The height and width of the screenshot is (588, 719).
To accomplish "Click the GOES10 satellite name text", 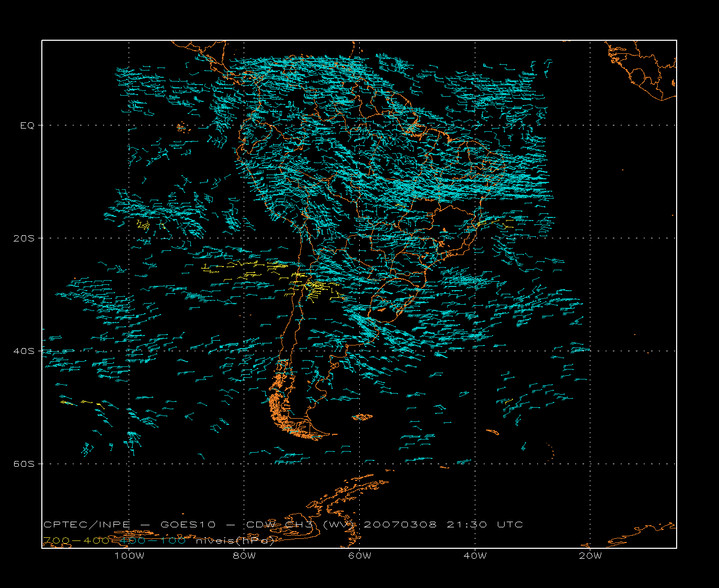I will click(188, 525).
